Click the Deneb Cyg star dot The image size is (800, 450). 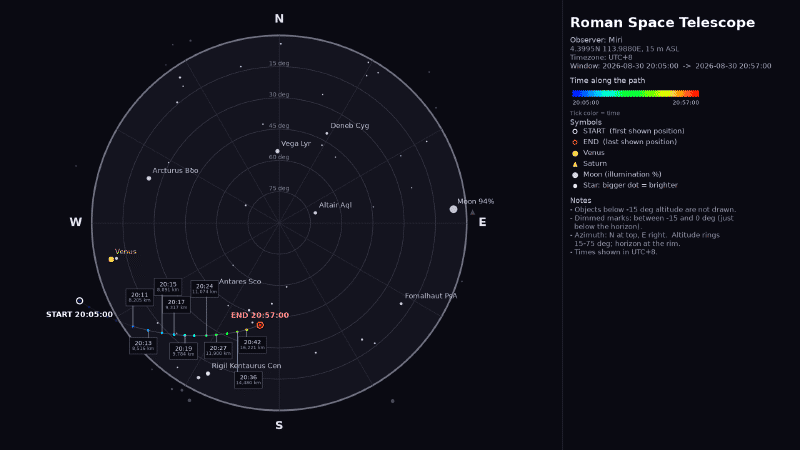coord(327,134)
